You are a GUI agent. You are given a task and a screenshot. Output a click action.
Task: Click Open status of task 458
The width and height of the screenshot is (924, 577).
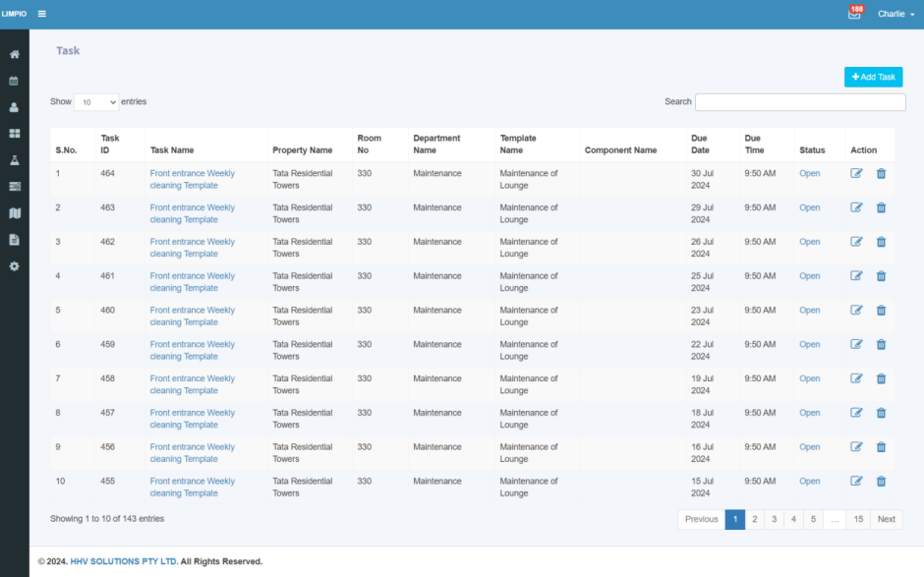[x=810, y=378]
